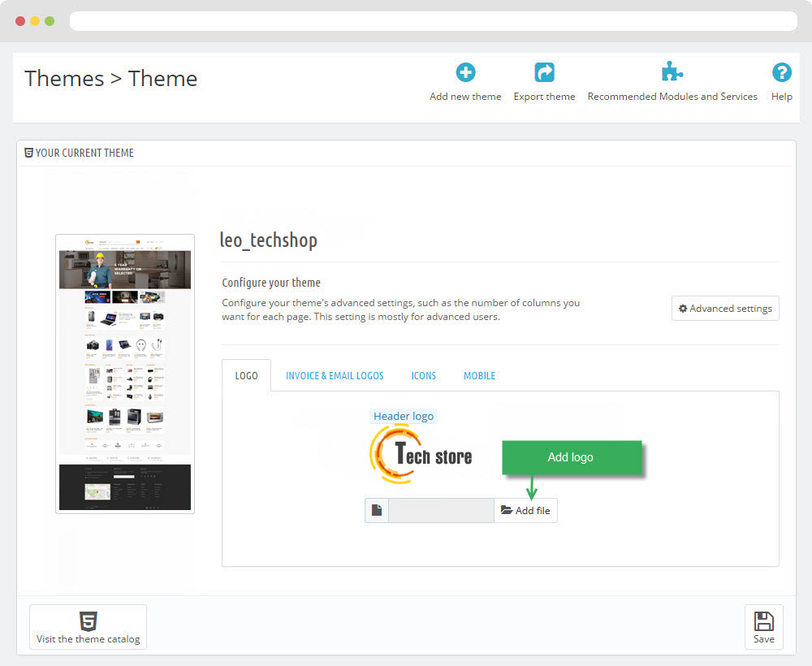The height and width of the screenshot is (666, 812).
Task: Click the green maximize window dot
Action: (50, 21)
